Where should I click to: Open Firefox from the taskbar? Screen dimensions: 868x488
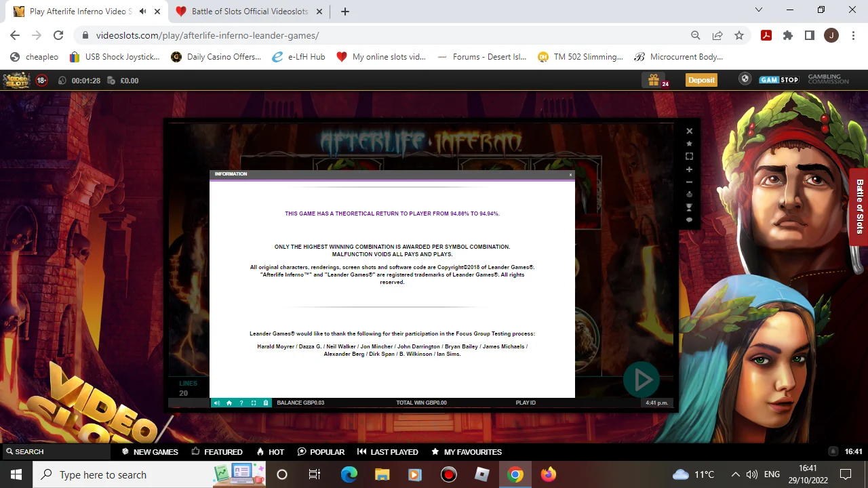point(549,474)
